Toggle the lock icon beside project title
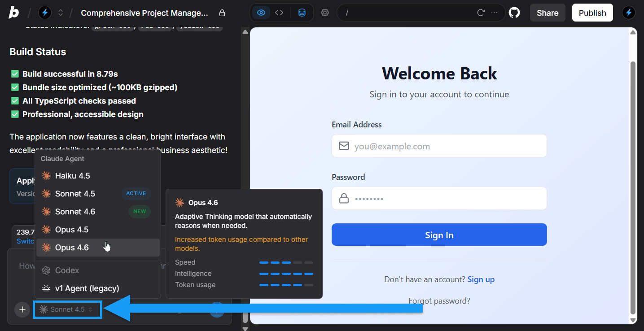Screen dimensions: 644x331 tap(222, 13)
